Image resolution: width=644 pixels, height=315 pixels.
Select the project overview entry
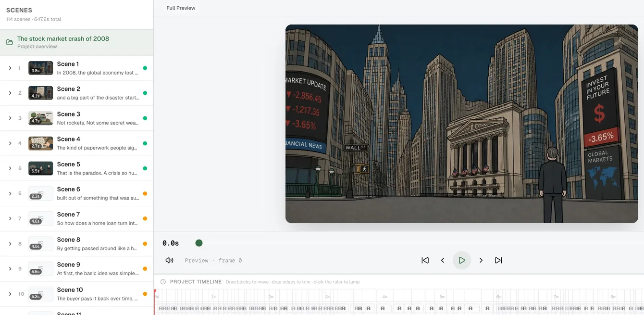(x=76, y=42)
